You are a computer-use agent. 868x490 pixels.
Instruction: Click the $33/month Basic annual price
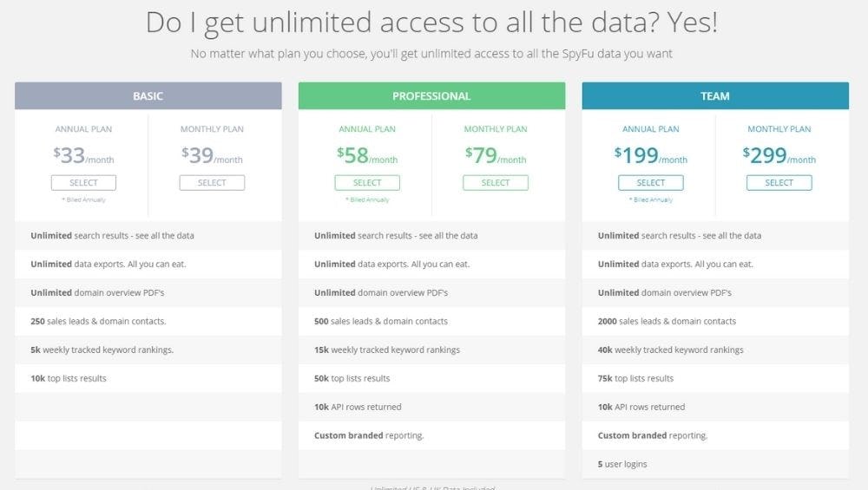pyautogui.click(x=83, y=156)
